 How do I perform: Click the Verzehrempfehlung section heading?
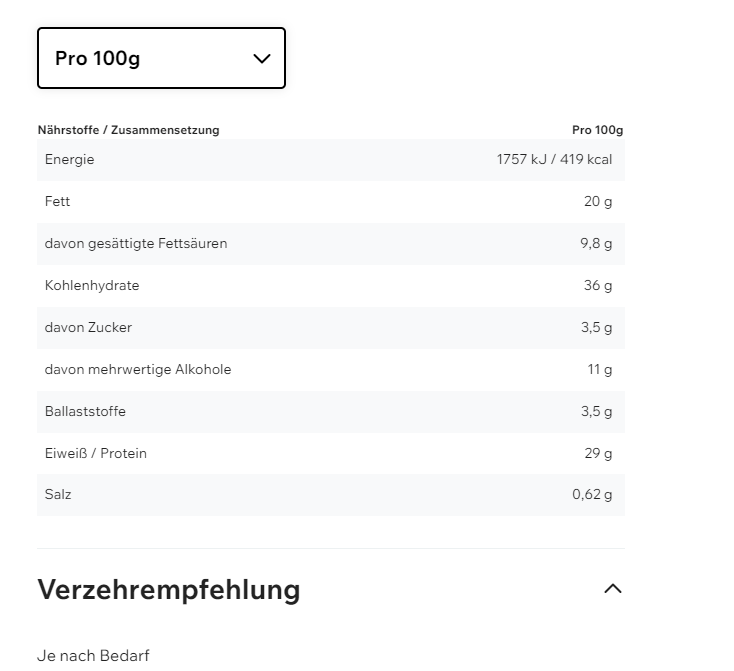tap(169, 589)
